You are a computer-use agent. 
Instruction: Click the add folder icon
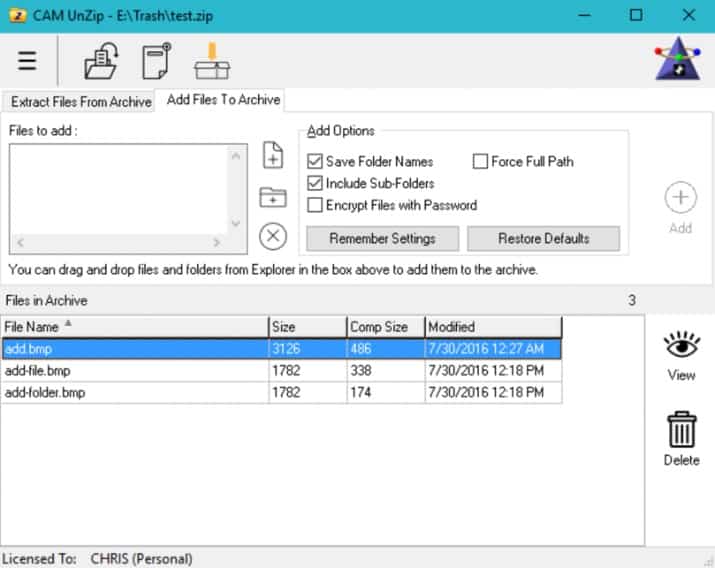(272, 197)
